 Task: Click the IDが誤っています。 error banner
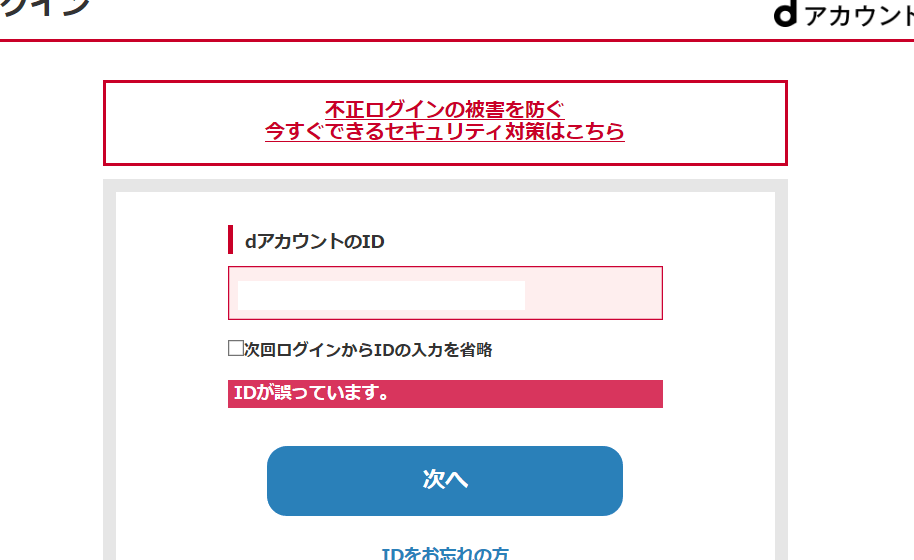click(445, 394)
